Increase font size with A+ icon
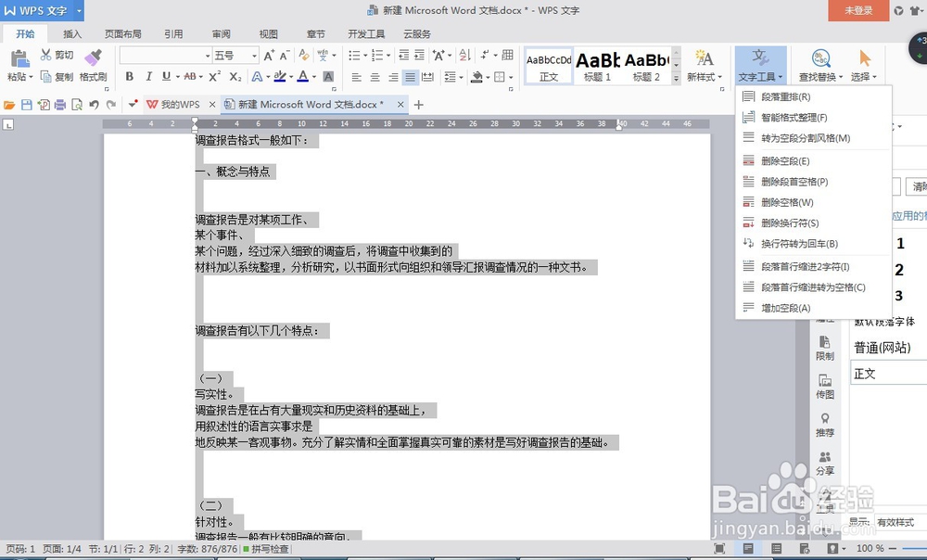The width and height of the screenshot is (927, 560). pyautogui.click(x=269, y=56)
